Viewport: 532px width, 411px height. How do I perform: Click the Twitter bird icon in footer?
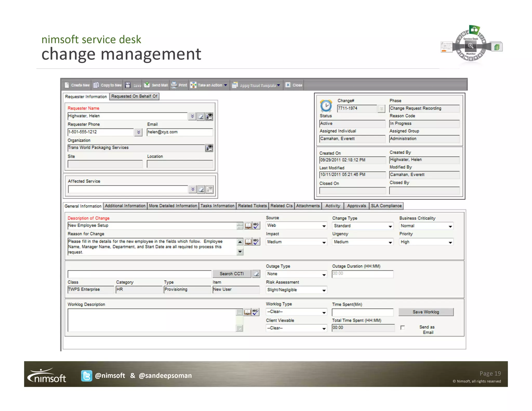point(87,376)
